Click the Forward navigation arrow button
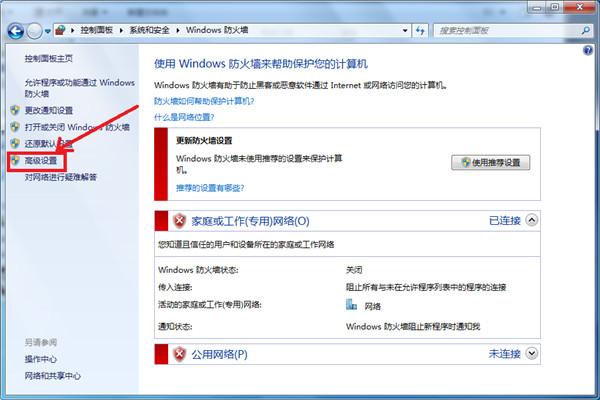The width and height of the screenshot is (600, 400). (34, 31)
